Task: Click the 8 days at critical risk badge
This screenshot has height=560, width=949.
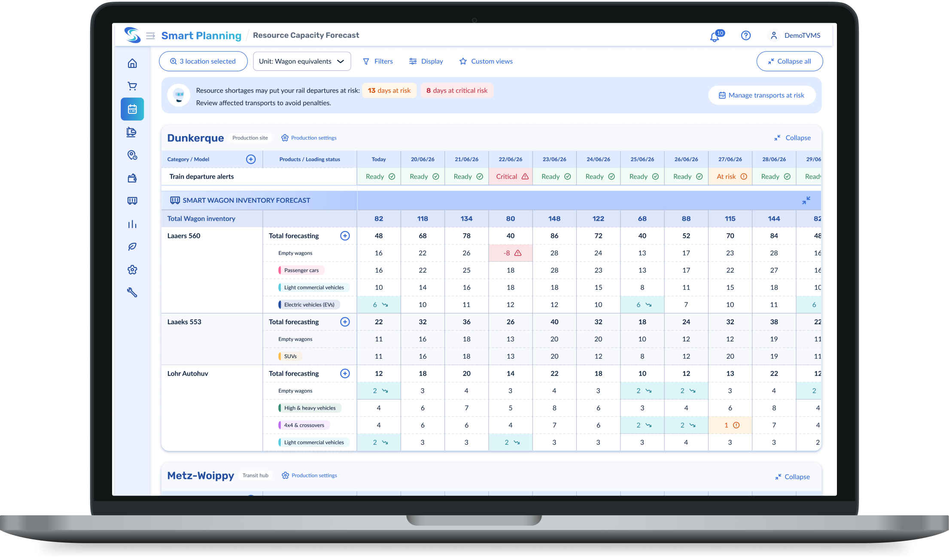Action: coord(457,91)
